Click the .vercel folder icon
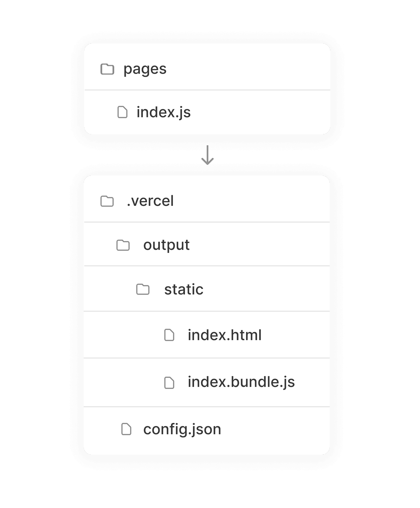The width and height of the screenshot is (420, 508). (x=107, y=201)
